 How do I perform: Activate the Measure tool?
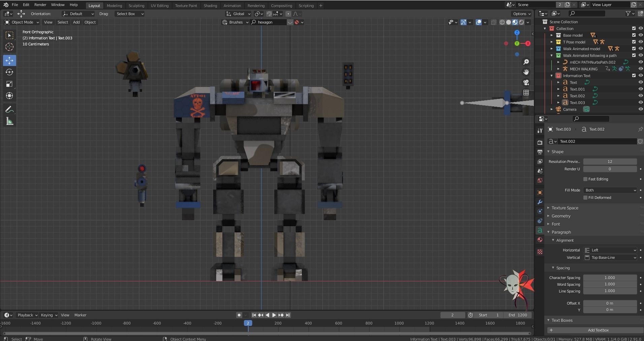pos(9,121)
